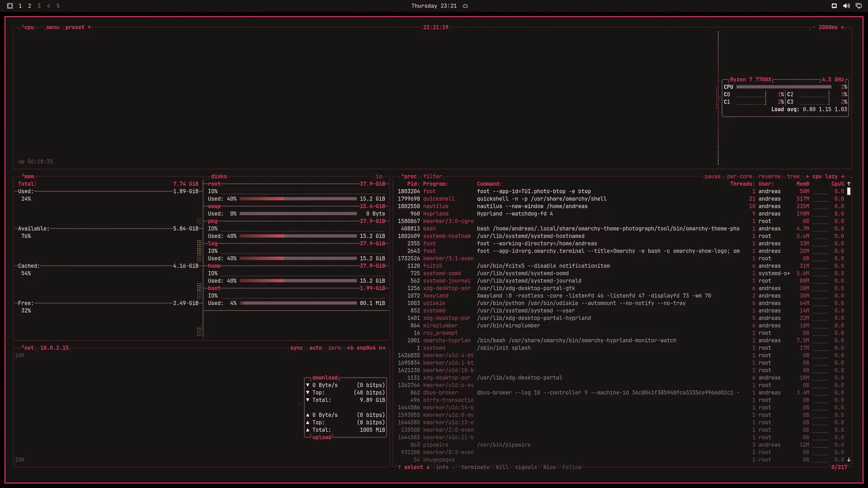
Task: Click the volume speaker icon in top bar
Action: pos(846,6)
